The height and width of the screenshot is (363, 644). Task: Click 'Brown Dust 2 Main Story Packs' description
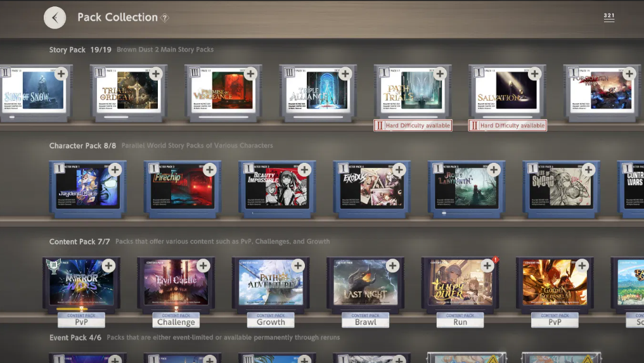(x=165, y=49)
